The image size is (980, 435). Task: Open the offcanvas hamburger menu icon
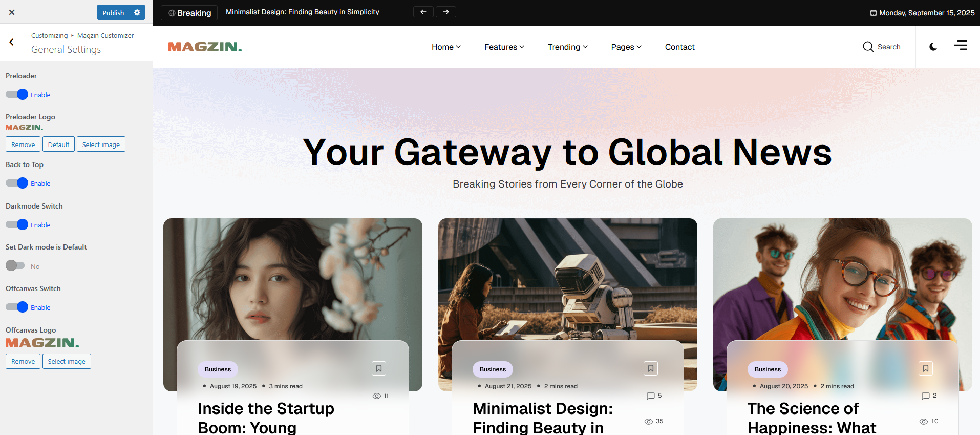[x=961, y=46]
